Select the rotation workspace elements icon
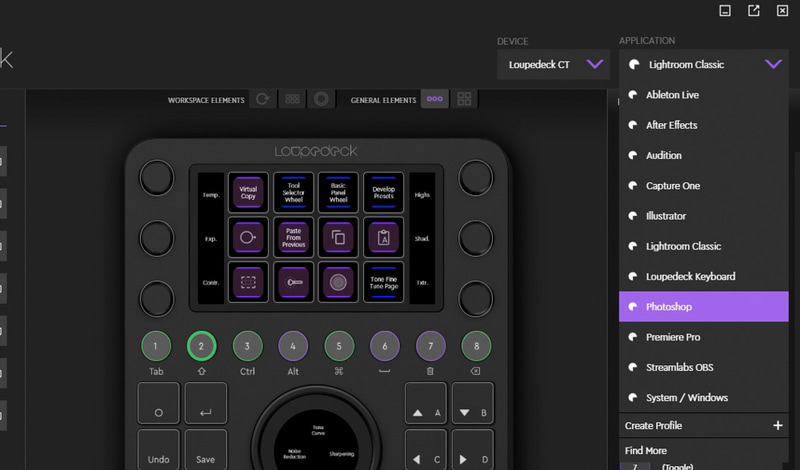This screenshot has width=800, height=470. coord(263,99)
